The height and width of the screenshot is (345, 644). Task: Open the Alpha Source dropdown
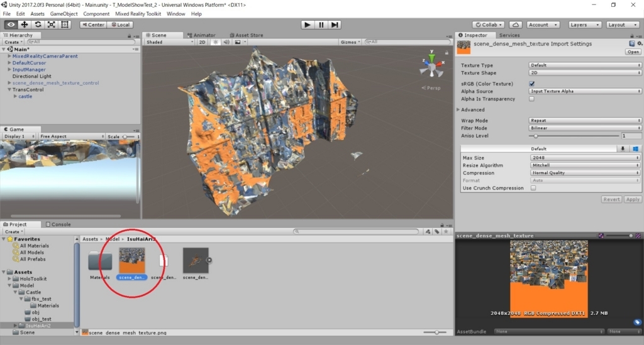[584, 91]
